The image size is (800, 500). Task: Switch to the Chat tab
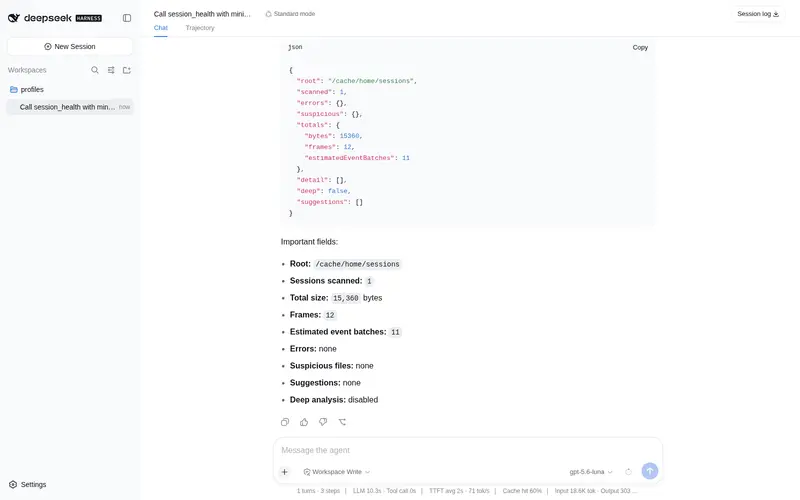coord(161,28)
